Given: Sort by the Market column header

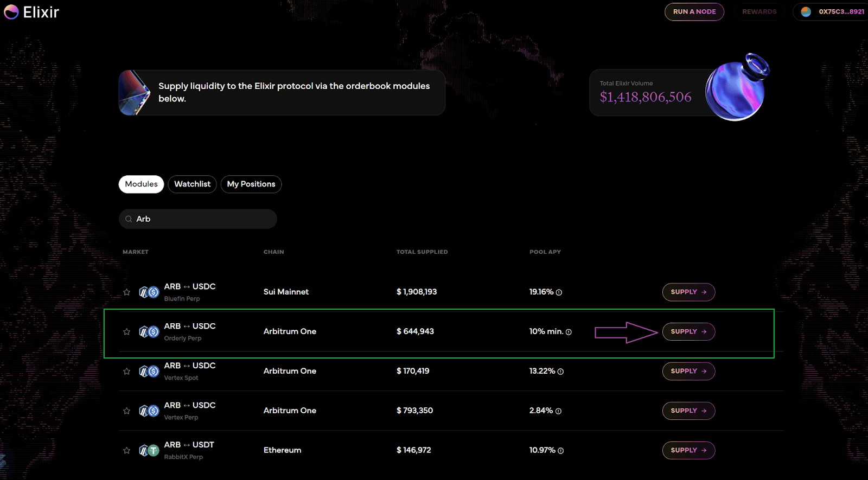Looking at the screenshot, I should tap(136, 252).
